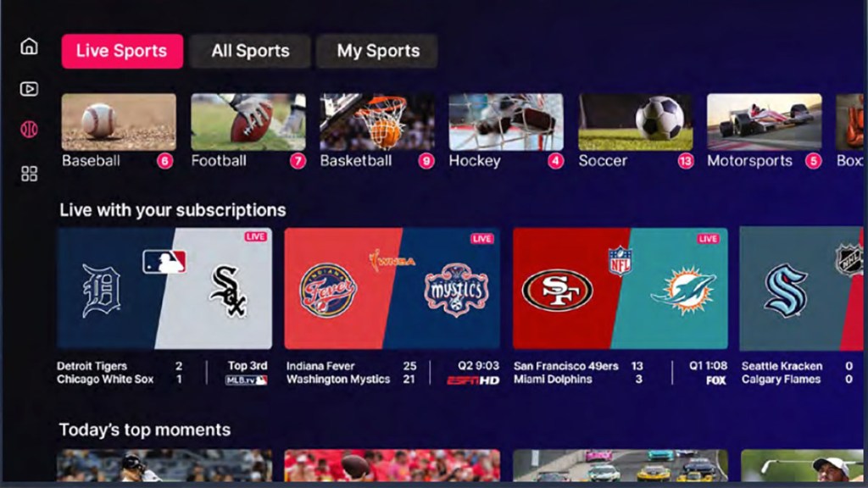868x488 pixels.
Task: Open the apps grid sidebar icon
Action: click(29, 174)
